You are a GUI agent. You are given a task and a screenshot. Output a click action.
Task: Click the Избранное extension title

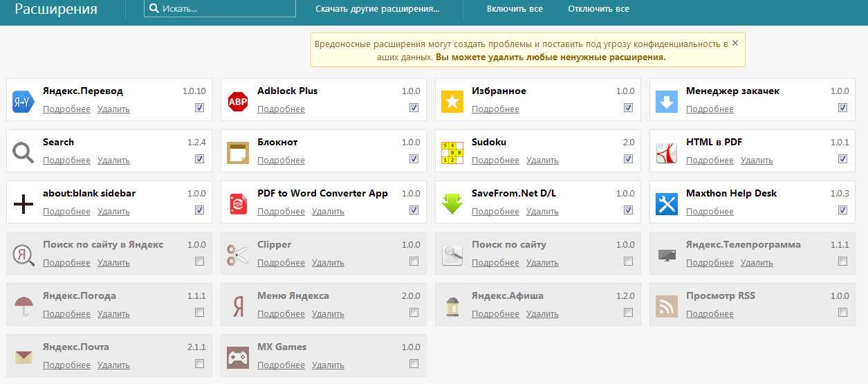(x=499, y=91)
